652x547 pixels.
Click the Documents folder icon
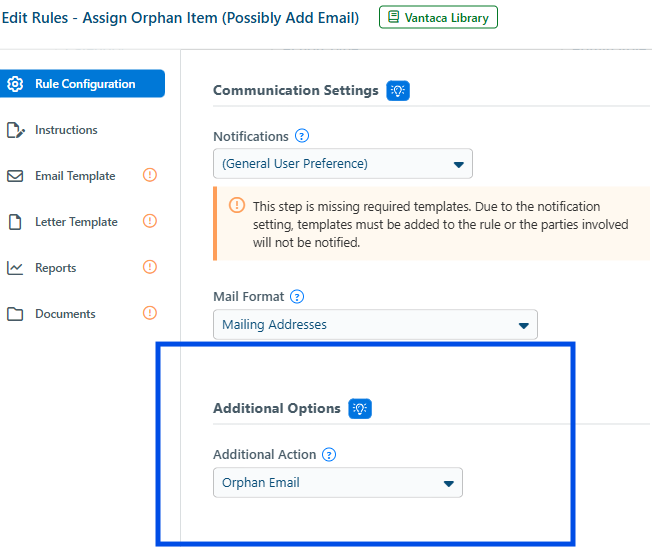(15, 314)
